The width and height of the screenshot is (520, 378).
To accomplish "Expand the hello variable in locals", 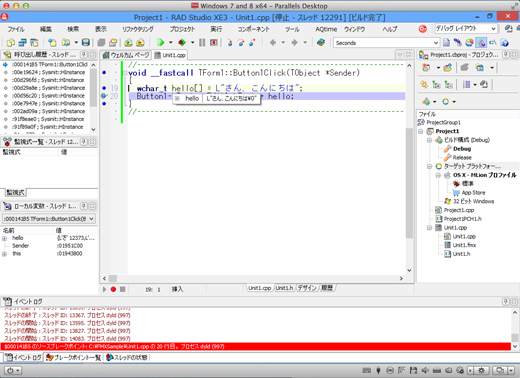I will point(4,238).
